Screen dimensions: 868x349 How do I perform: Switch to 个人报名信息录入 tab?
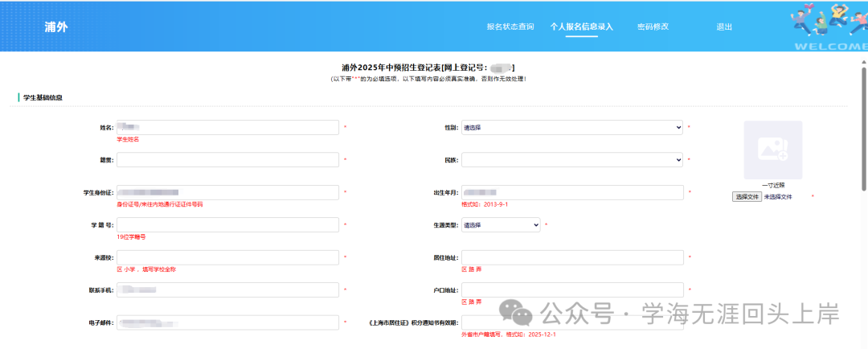pos(581,27)
